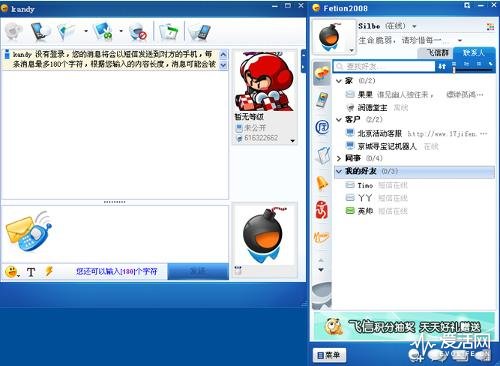
Task: Switch to the 飞信群 tab
Action: [438, 52]
